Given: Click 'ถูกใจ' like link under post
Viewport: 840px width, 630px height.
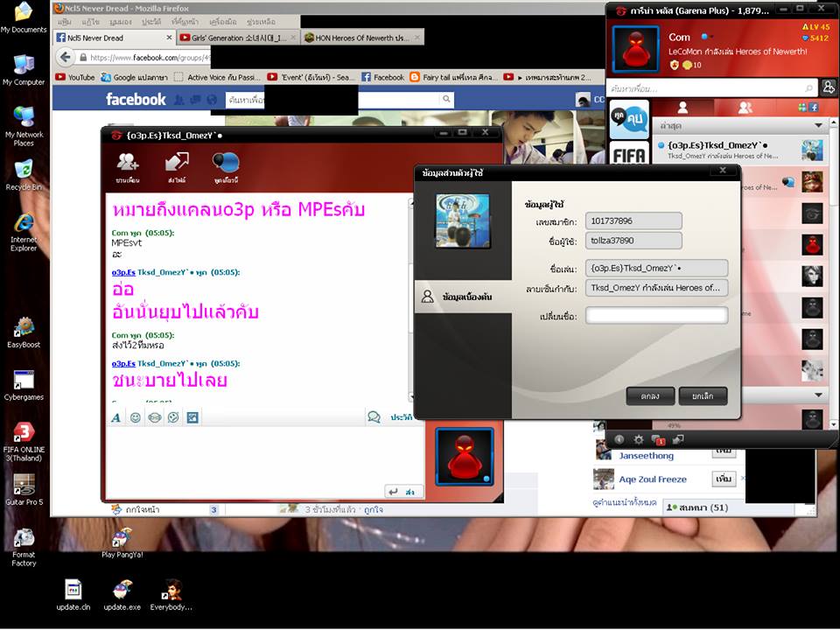Looking at the screenshot, I should (374, 509).
